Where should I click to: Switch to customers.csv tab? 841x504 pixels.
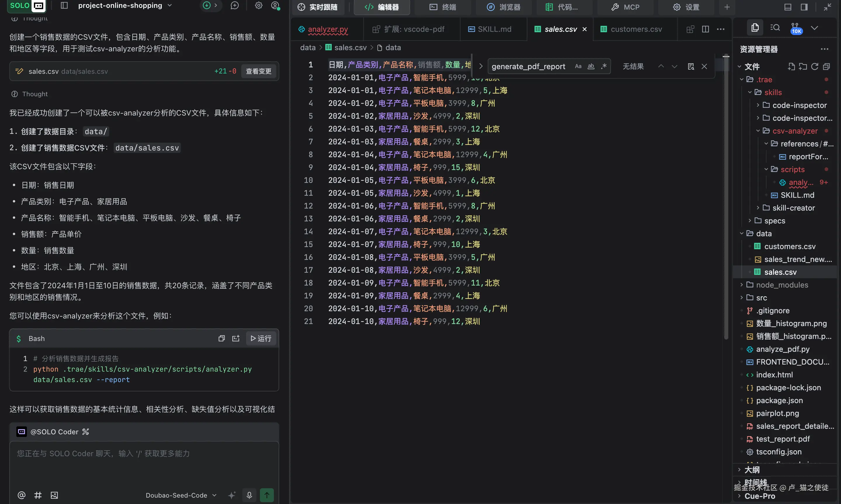tap(636, 29)
